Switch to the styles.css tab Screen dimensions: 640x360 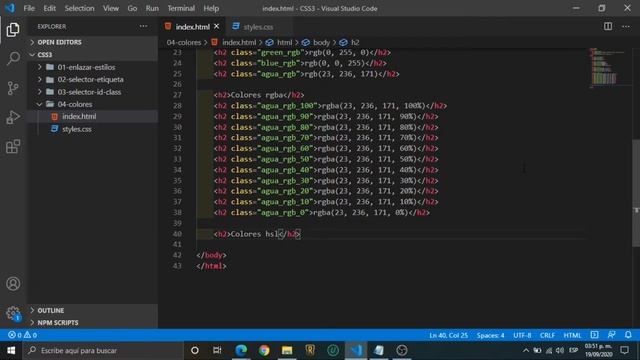pyautogui.click(x=258, y=27)
